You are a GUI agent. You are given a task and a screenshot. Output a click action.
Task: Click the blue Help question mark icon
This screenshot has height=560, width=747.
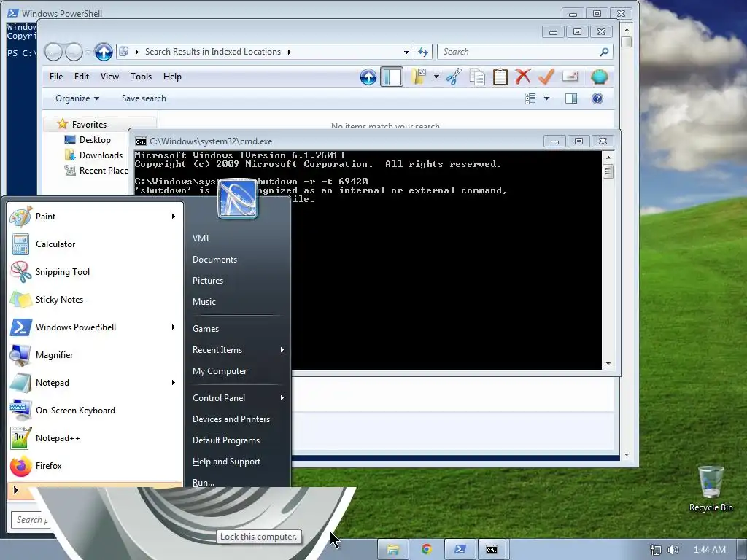[x=597, y=98]
